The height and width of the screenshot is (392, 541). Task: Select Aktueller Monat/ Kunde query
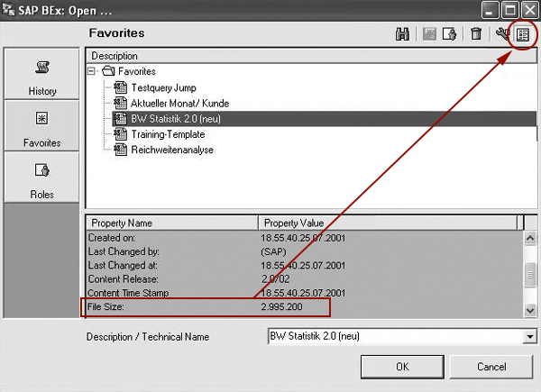pyautogui.click(x=179, y=103)
